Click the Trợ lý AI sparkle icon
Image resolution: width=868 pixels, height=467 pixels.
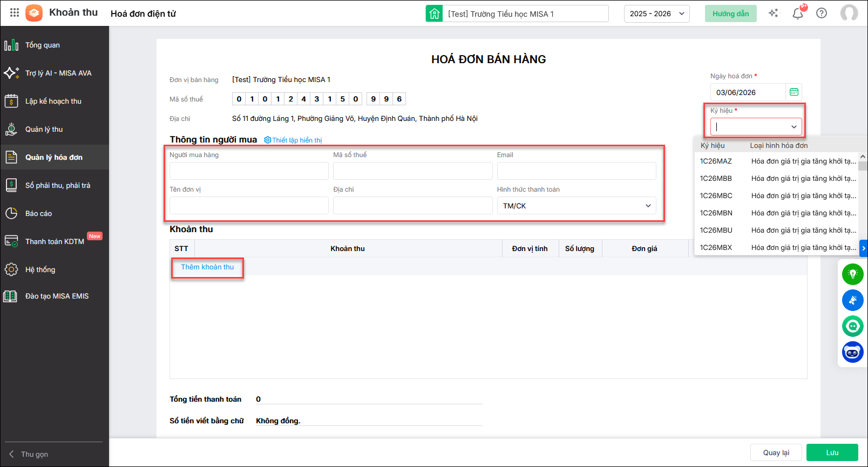pos(11,73)
